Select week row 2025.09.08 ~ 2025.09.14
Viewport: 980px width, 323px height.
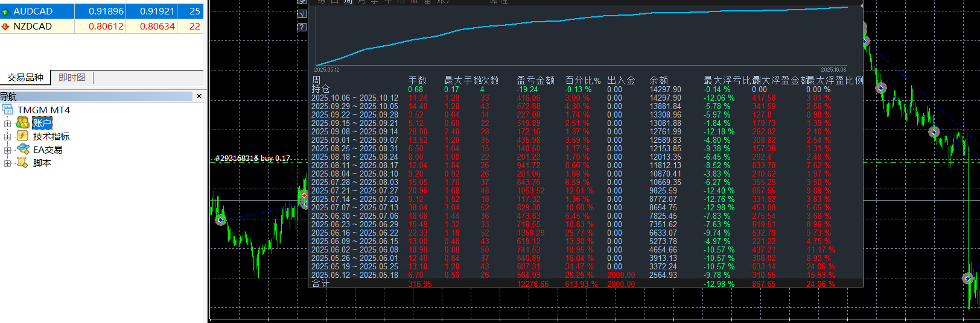click(x=355, y=131)
